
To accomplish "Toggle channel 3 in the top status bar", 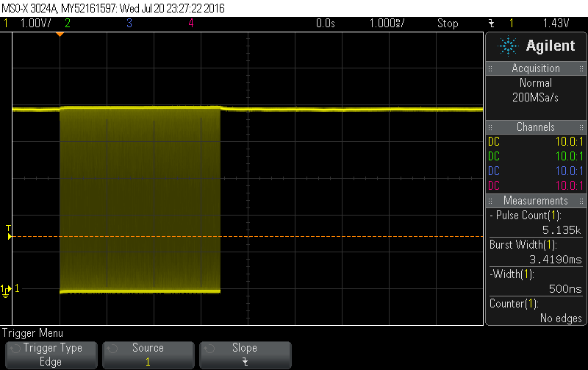I will tap(129, 24).
